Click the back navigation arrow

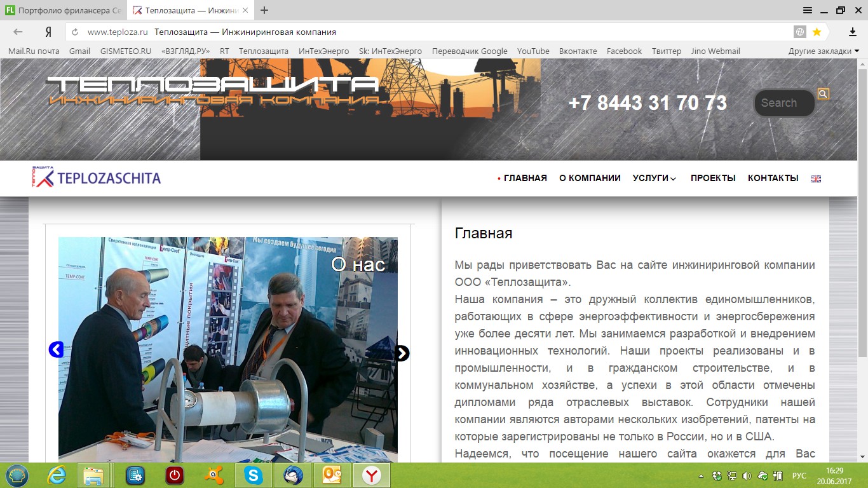click(x=18, y=32)
